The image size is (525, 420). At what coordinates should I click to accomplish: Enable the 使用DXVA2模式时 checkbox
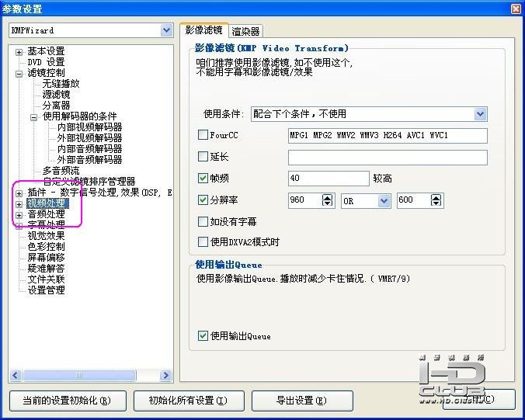[x=203, y=241]
